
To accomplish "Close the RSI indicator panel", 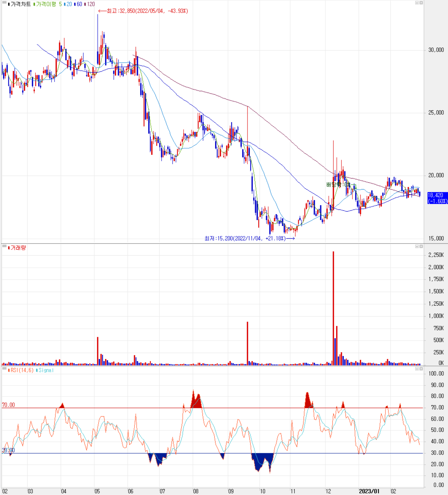I will [x=421, y=369].
